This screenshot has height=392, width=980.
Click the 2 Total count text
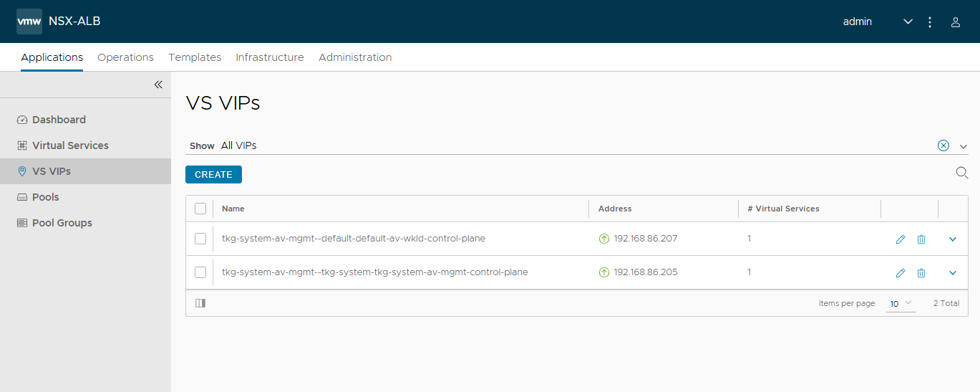(946, 303)
